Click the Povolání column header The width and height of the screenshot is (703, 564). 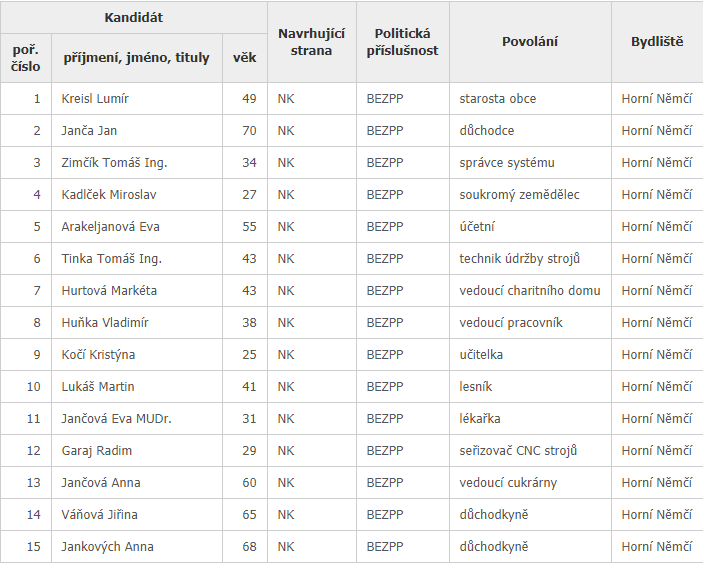(x=530, y=42)
